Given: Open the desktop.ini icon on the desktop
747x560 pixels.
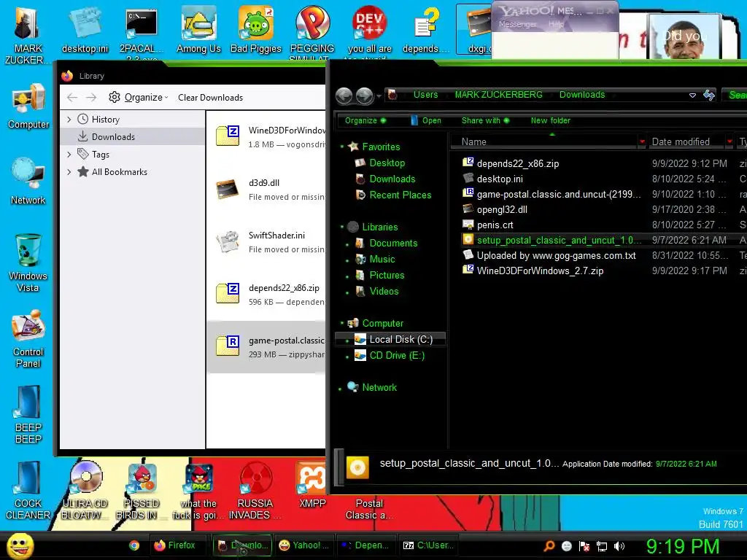Looking at the screenshot, I should click(x=85, y=28).
